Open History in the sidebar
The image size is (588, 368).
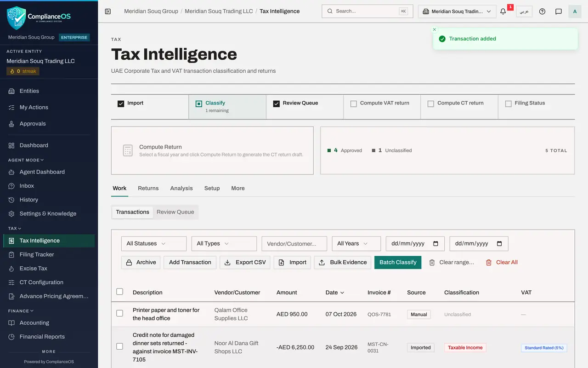coord(49,200)
